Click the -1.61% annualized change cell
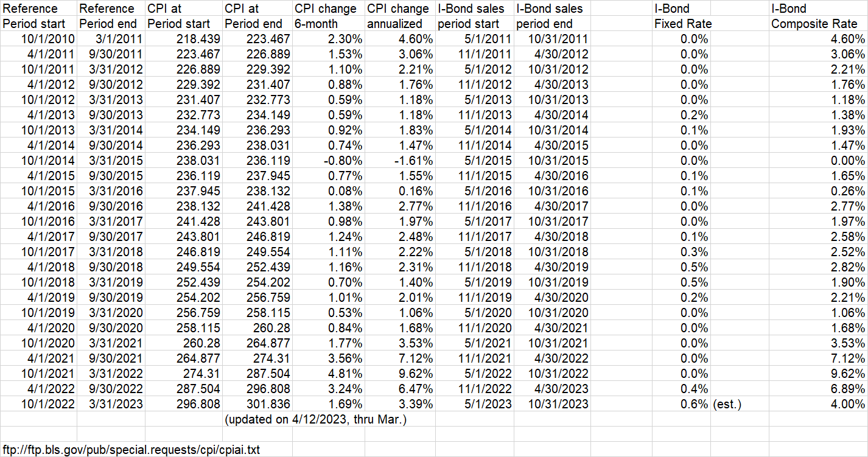This screenshot has height=457, width=868. pos(401,161)
